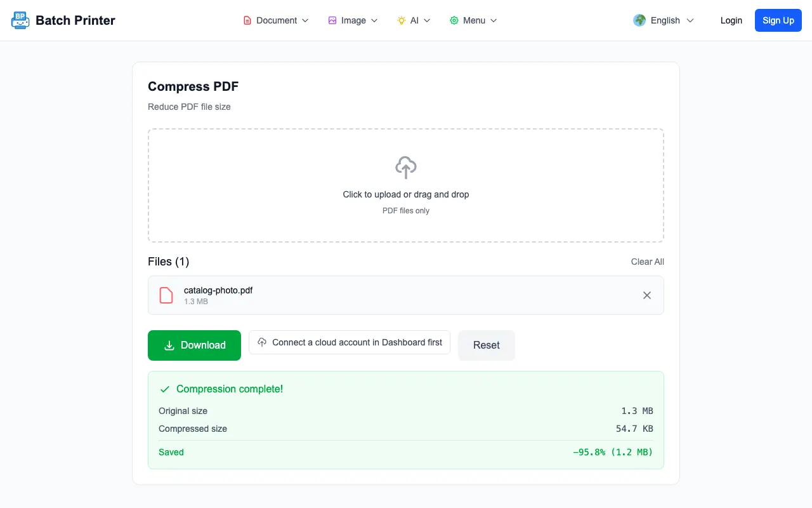Click the AI lightbulb icon
This screenshot has height=508, width=812.
tap(402, 20)
